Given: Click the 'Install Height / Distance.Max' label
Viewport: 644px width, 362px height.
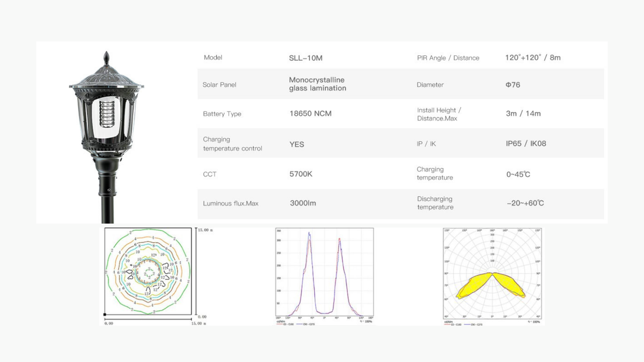Looking at the screenshot, I should click(x=439, y=114).
